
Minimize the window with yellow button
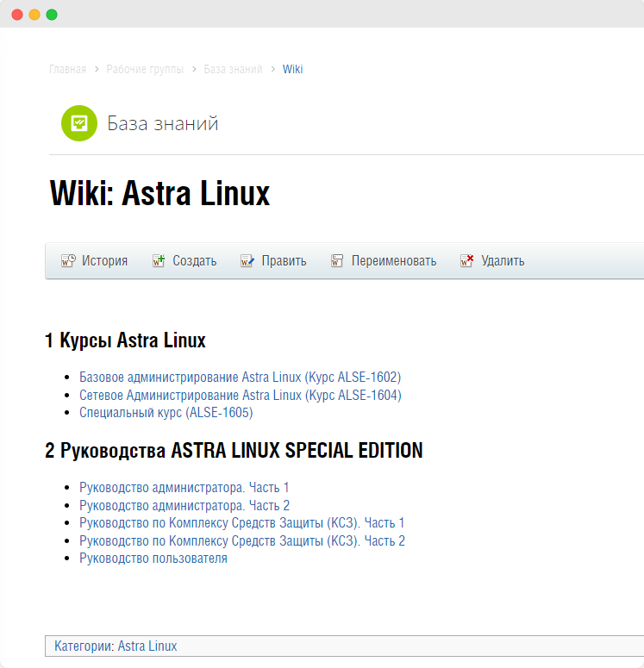[x=34, y=15]
